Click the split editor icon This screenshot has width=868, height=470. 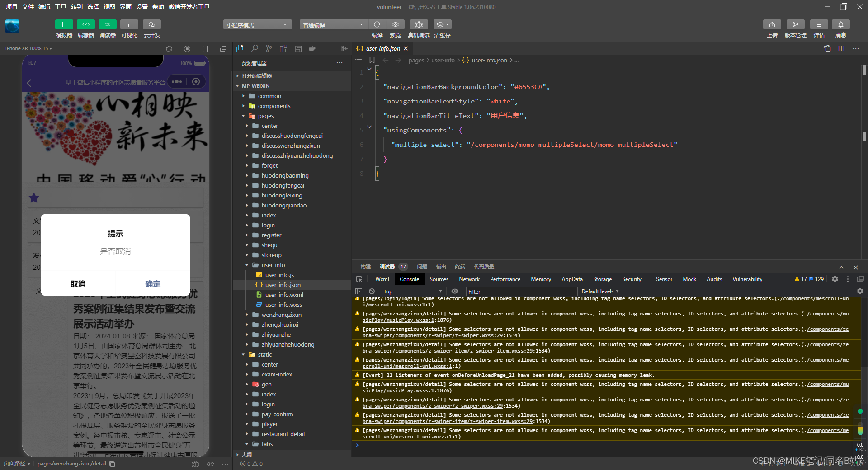point(841,48)
